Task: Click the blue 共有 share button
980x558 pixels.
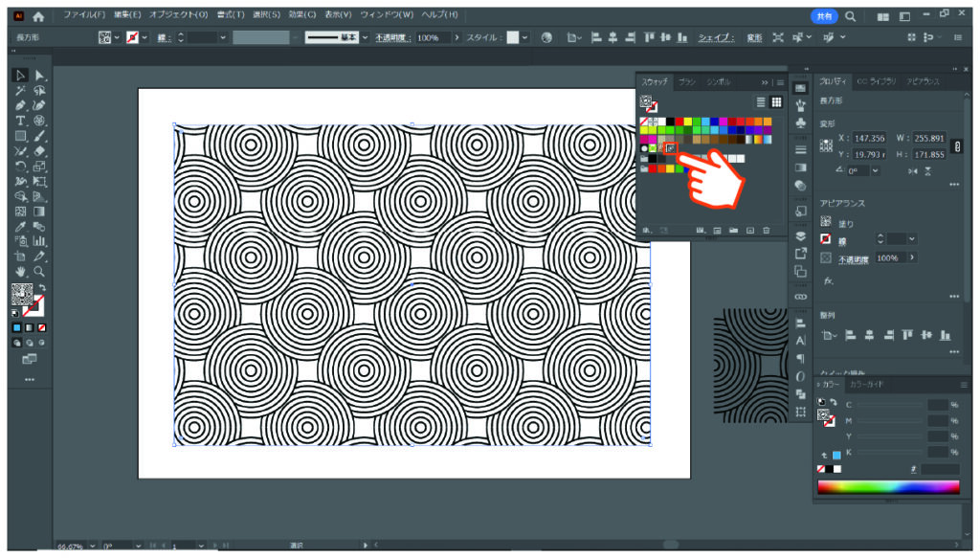Action: (824, 16)
